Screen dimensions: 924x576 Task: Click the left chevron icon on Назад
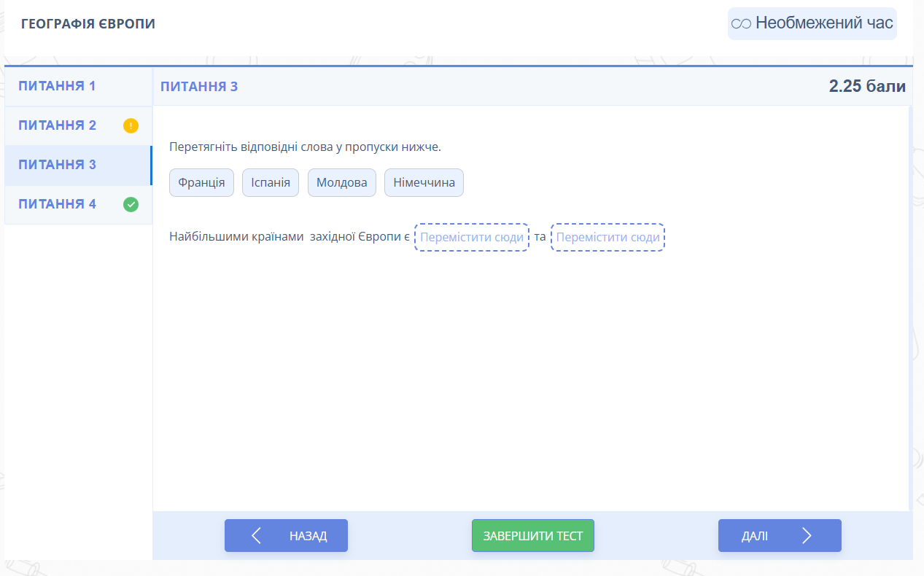[x=256, y=536]
